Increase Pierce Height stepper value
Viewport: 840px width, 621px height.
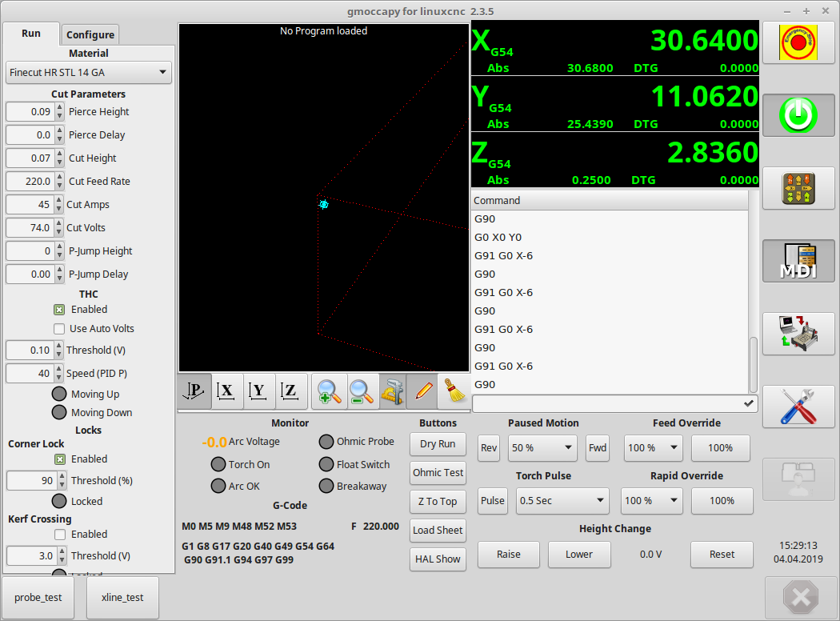point(59,108)
